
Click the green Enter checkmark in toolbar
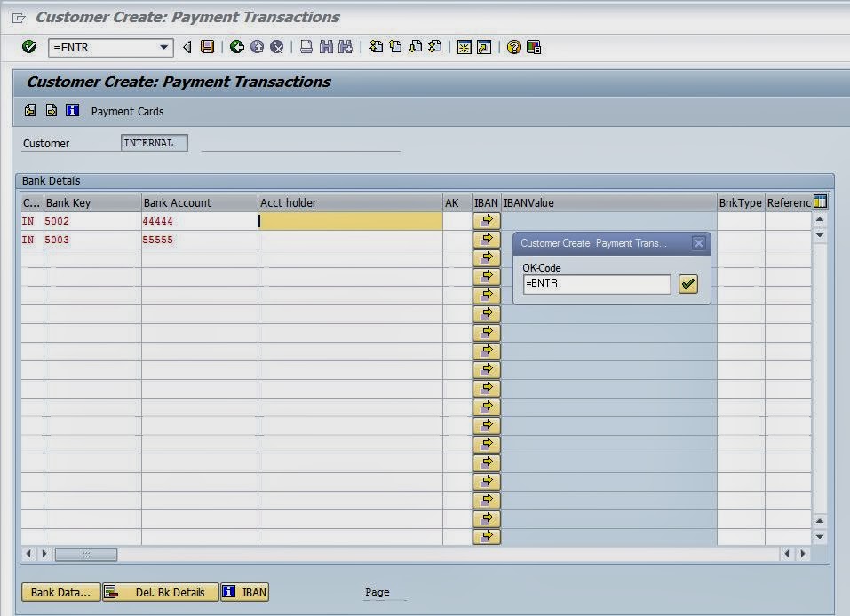click(x=29, y=47)
